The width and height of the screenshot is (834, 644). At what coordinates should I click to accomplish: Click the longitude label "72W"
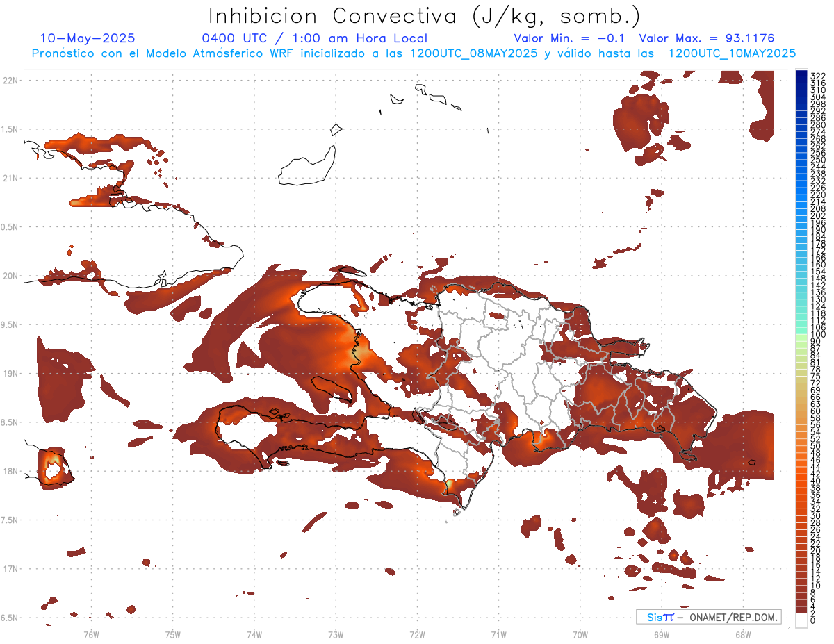pyautogui.click(x=417, y=634)
